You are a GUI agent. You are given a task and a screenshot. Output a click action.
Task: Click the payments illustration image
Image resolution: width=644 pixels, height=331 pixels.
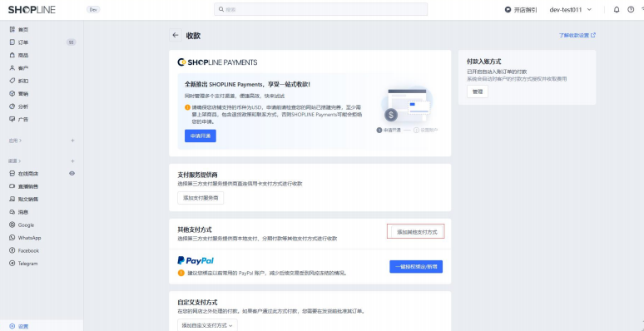coord(407,104)
